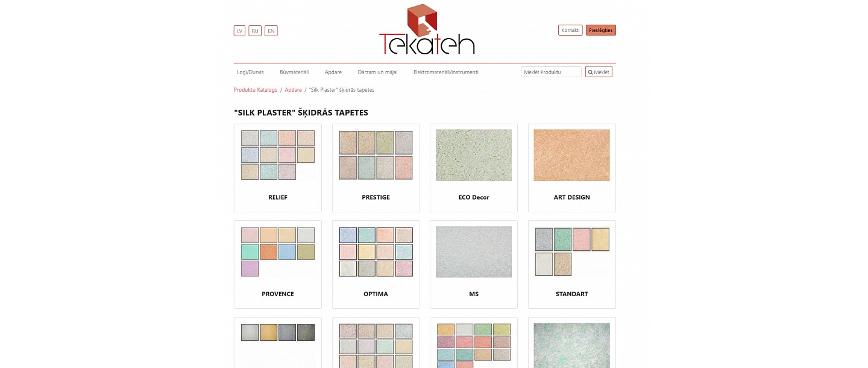
Task: Select Apdare in the navigation menu
Action: (333, 72)
